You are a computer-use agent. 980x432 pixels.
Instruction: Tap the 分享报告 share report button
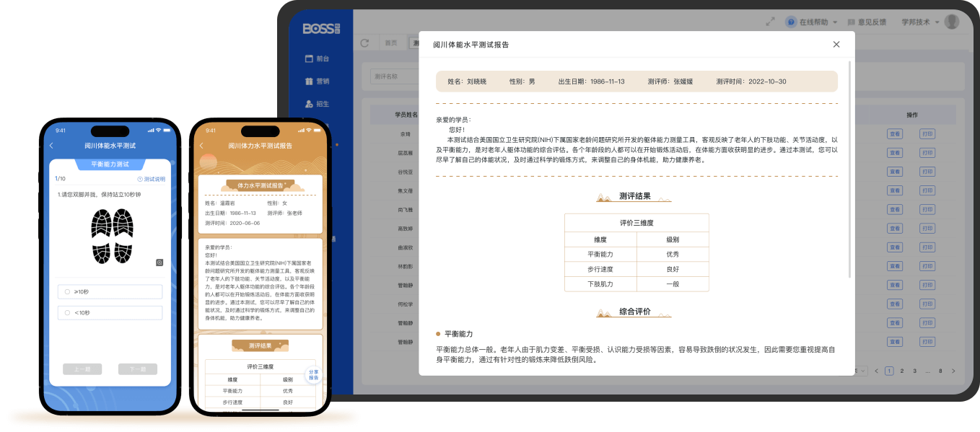point(313,375)
